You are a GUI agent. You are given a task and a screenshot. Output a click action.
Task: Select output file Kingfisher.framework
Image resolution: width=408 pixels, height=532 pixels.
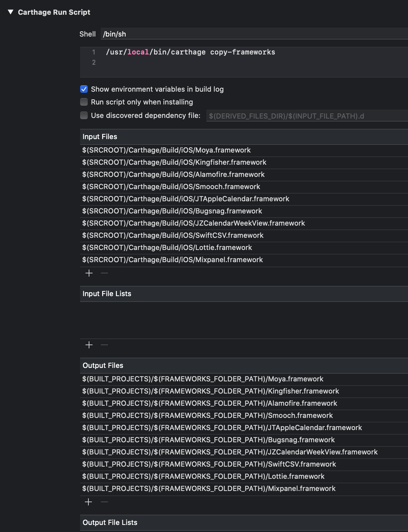[244, 391]
